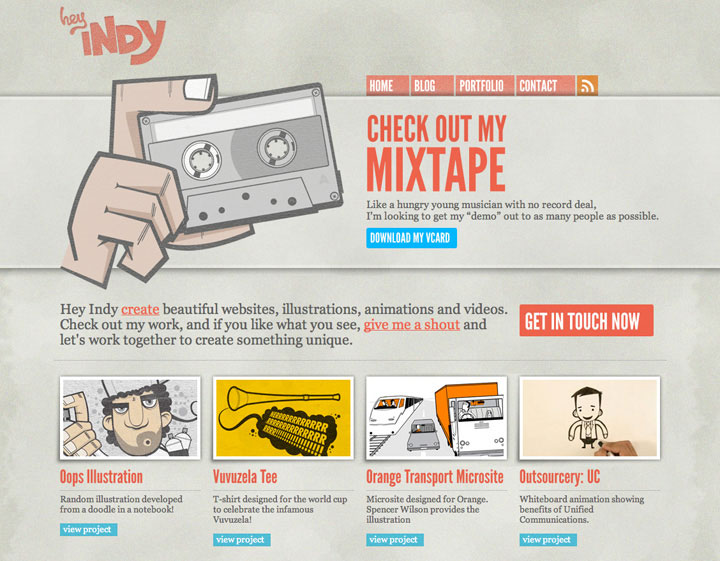Viewport: 720px width, 561px height.
Task: Open the Portfolio menu item
Action: point(485,85)
